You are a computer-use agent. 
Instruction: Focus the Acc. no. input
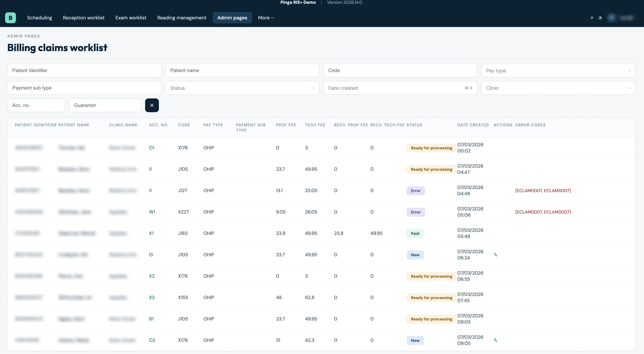36,105
